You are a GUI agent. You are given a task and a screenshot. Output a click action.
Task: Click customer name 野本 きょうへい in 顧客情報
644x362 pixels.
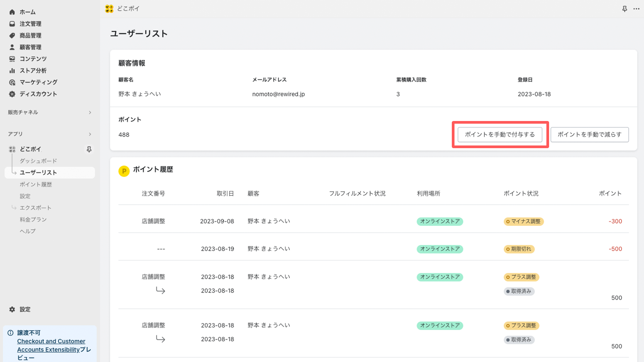[x=140, y=94]
